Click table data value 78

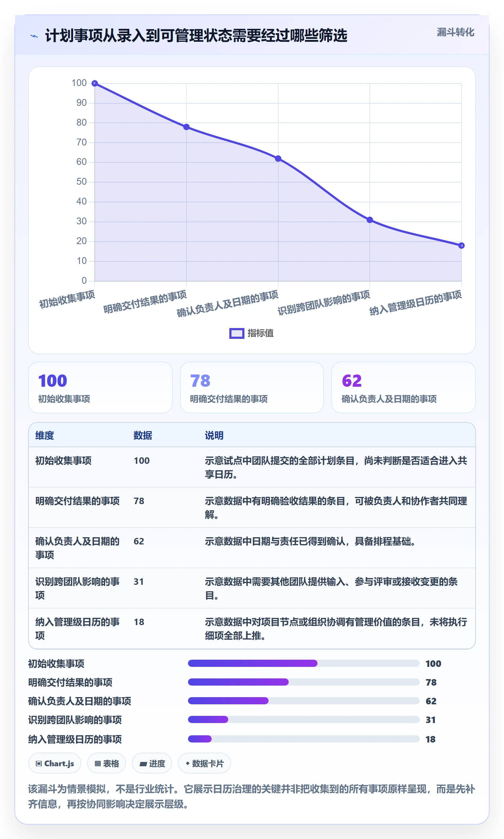tap(139, 501)
